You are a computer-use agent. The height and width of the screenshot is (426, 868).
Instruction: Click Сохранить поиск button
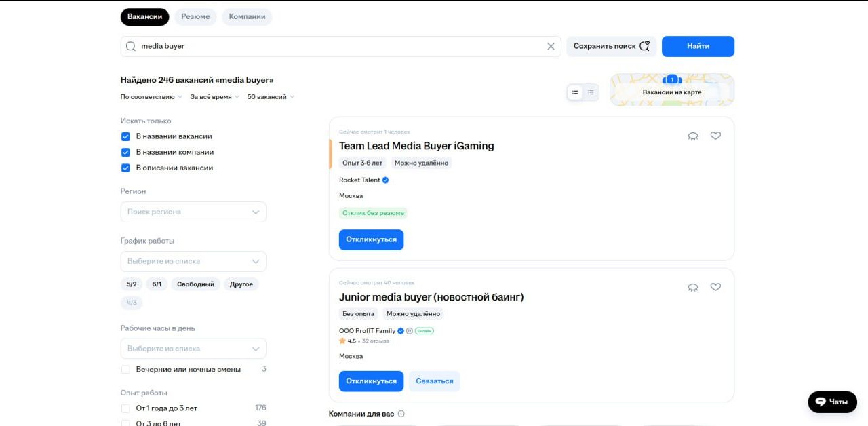click(611, 46)
